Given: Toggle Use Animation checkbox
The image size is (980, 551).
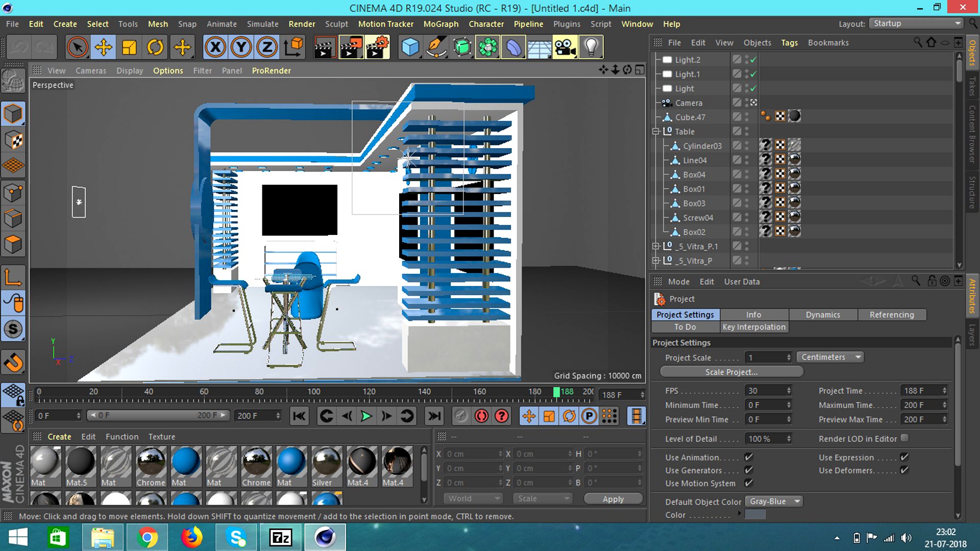Looking at the screenshot, I should tap(749, 457).
